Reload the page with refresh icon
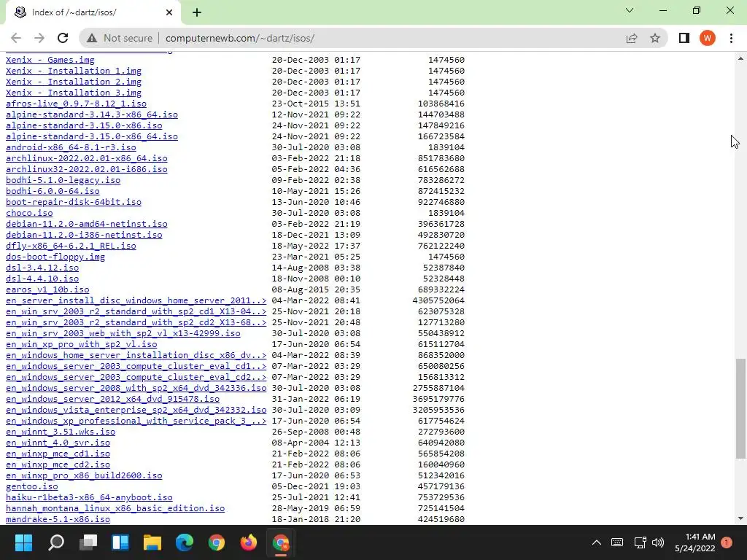The width and height of the screenshot is (747, 560). click(x=63, y=38)
